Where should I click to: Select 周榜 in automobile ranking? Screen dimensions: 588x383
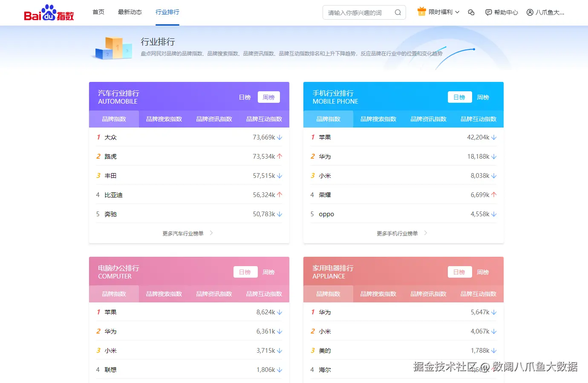pos(269,97)
